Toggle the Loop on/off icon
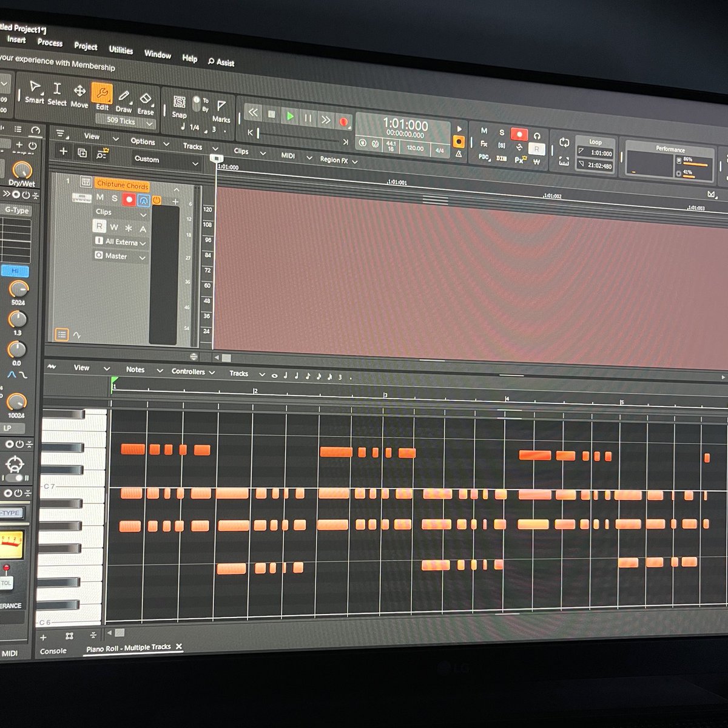This screenshot has width=728, height=728. pyautogui.click(x=564, y=143)
